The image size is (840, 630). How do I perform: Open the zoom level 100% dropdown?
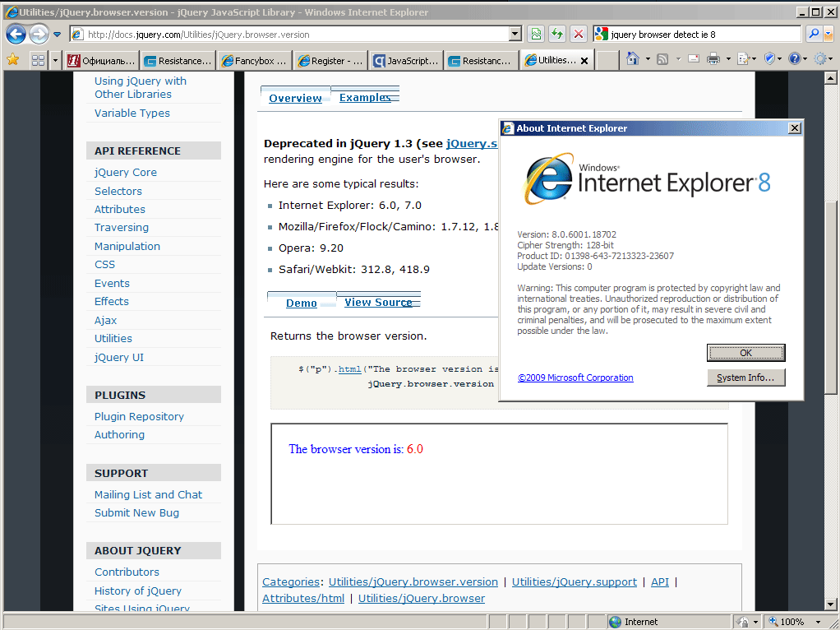(818, 622)
